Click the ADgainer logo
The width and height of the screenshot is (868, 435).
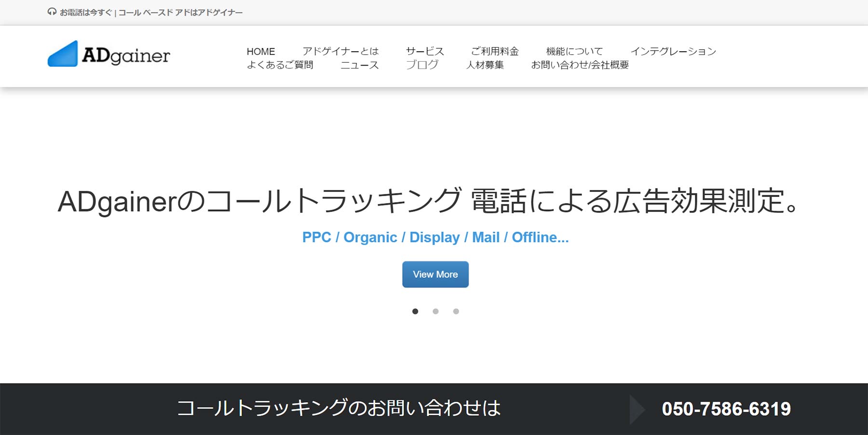click(109, 54)
